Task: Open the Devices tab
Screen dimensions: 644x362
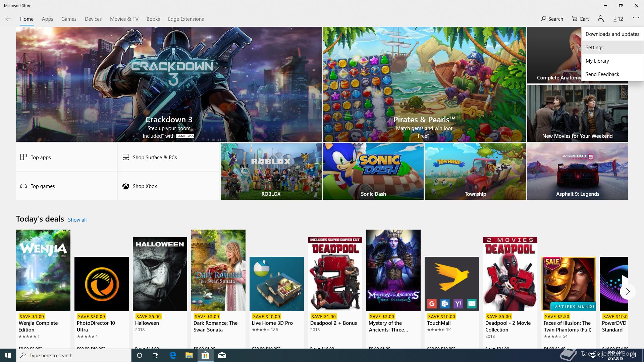Action: point(93,19)
